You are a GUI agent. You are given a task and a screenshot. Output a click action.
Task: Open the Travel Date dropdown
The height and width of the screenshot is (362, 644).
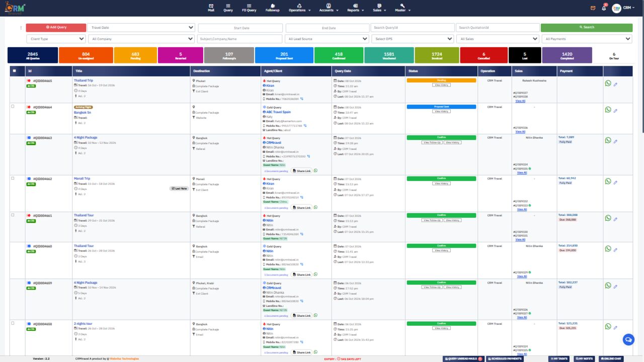[141, 27]
